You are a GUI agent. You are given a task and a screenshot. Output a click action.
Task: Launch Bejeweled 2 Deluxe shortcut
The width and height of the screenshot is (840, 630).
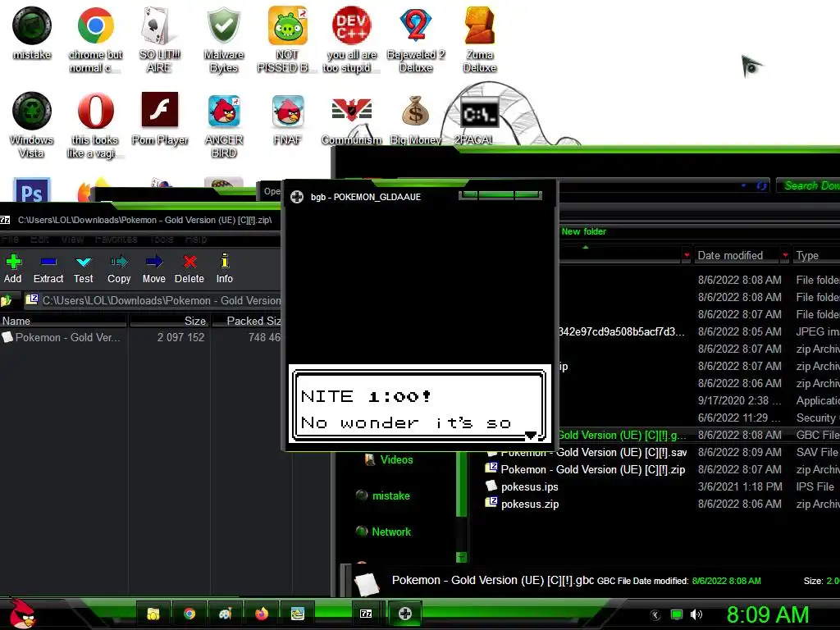click(416, 39)
